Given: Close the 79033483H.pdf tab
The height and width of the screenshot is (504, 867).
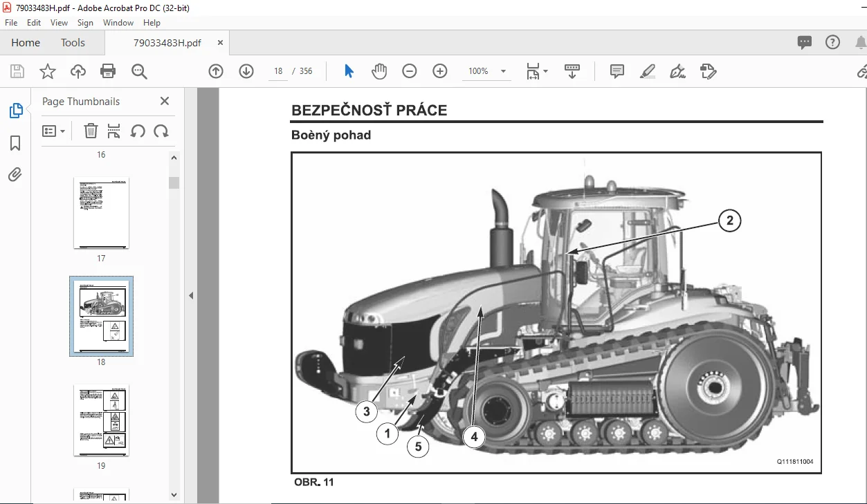Looking at the screenshot, I should pos(220,43).
